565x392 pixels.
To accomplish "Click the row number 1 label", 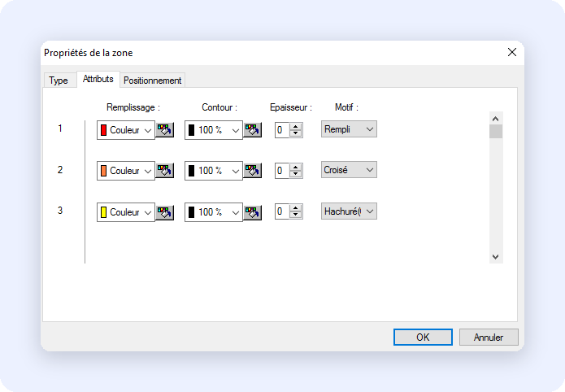I will [60, 128].
